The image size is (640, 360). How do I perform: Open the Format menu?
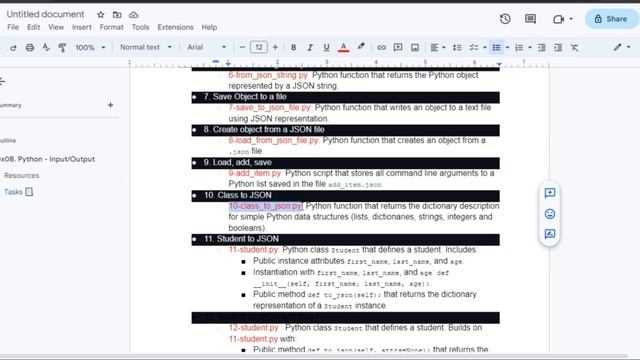(111, 27)
